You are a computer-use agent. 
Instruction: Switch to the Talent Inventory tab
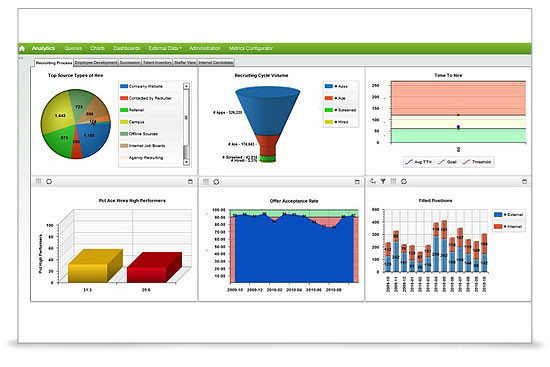pyautogui.click(x=157, y=62)
